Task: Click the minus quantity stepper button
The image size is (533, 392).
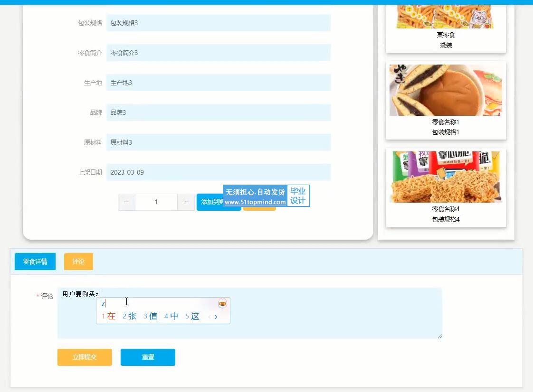Action: [x=126, y=202]
